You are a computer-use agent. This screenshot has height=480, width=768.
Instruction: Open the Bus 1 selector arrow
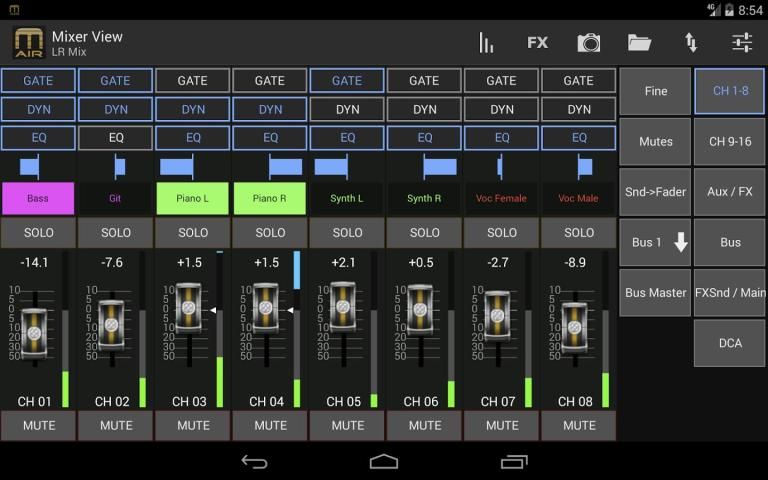click(x=681, y=242)
